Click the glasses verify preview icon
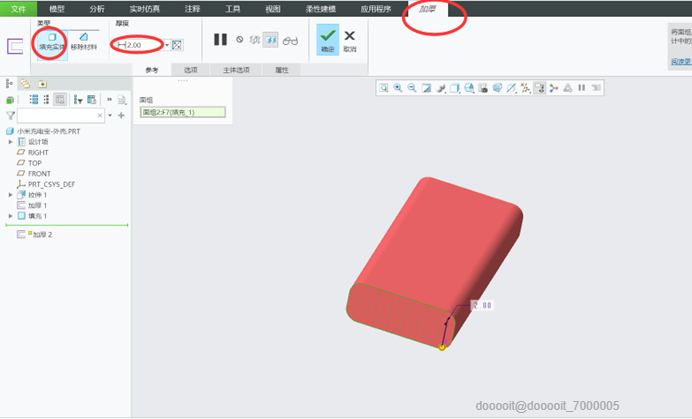Viewport: 692px width, 419px height. pyautogui.click(x=290, y=41)
